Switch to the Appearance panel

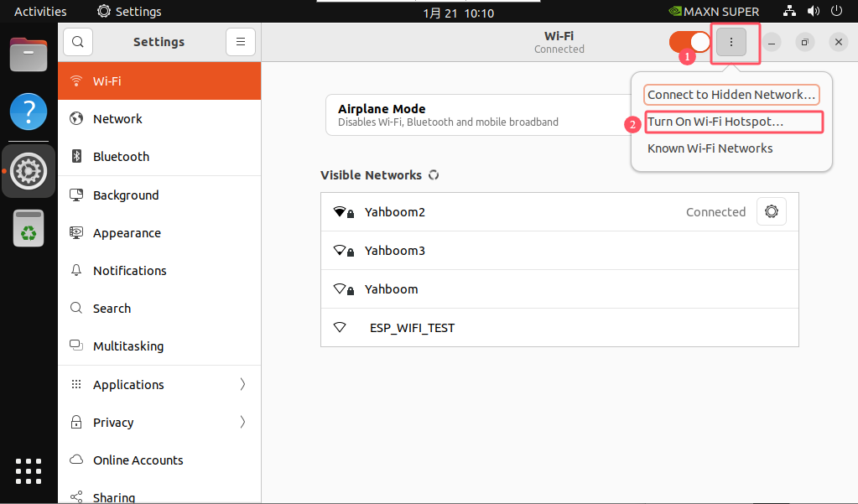click(x=159, y=232)
